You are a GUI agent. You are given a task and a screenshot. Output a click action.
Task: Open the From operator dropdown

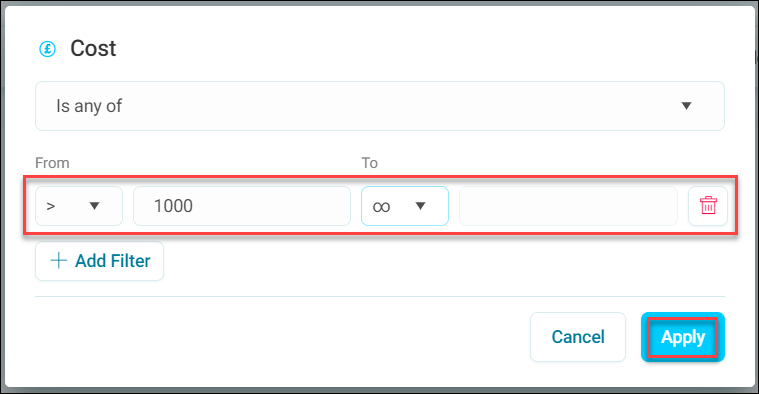tap(79, 206)
